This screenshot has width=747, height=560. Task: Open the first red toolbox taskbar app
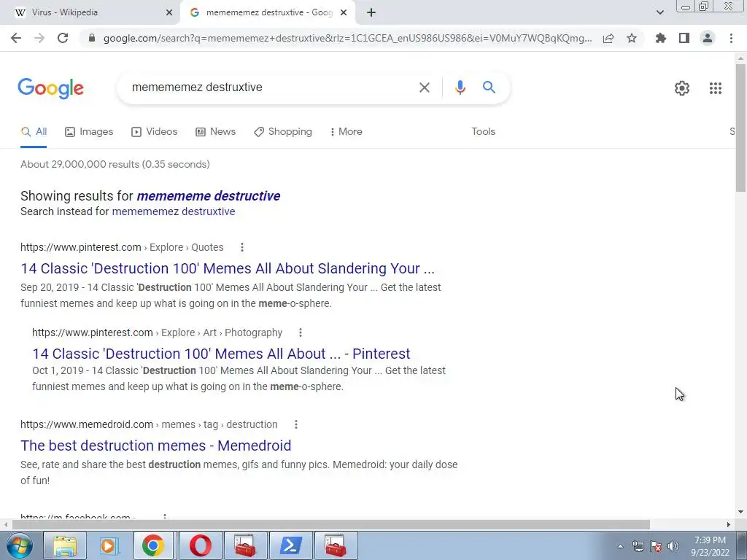245,545
